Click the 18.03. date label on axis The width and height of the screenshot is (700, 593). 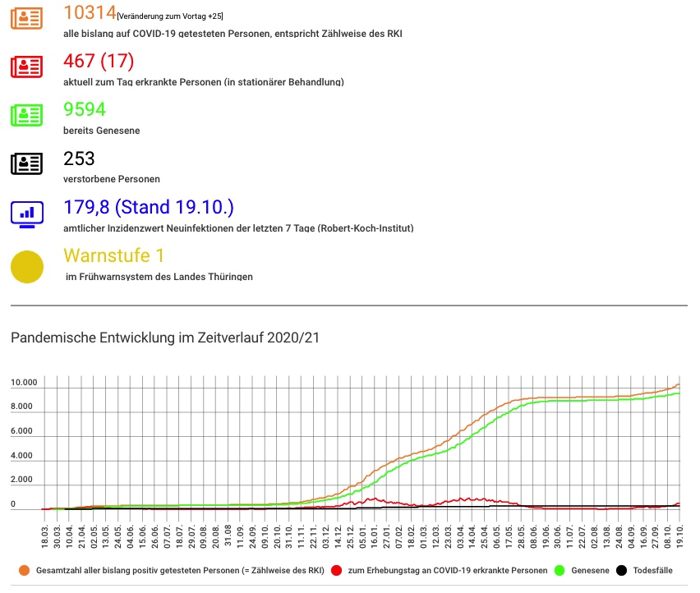click(44, 537)
